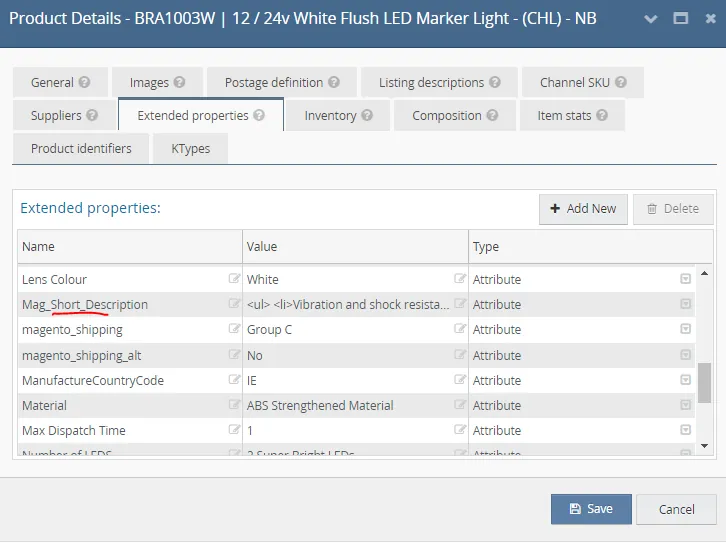Click help icon next to Suppliers

pyautogui.click(x=92, y=115)
